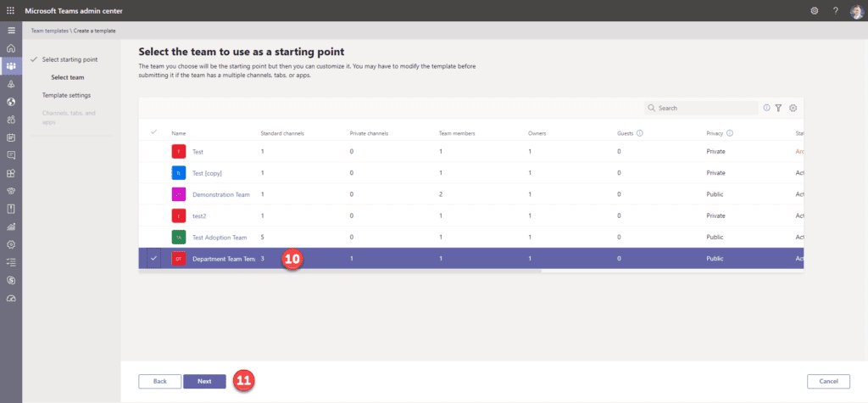Click Public privacy in Demonstration Team row
The image size is (868, 403).
[715, 194]
